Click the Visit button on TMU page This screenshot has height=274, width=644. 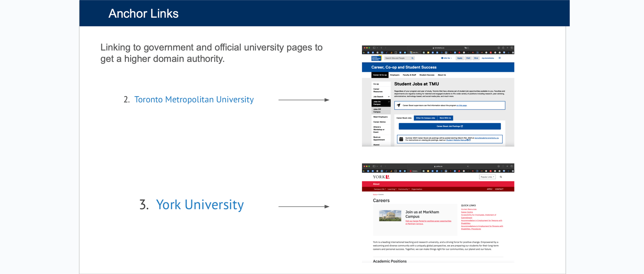pyautogui.click(x=468, y=58)
